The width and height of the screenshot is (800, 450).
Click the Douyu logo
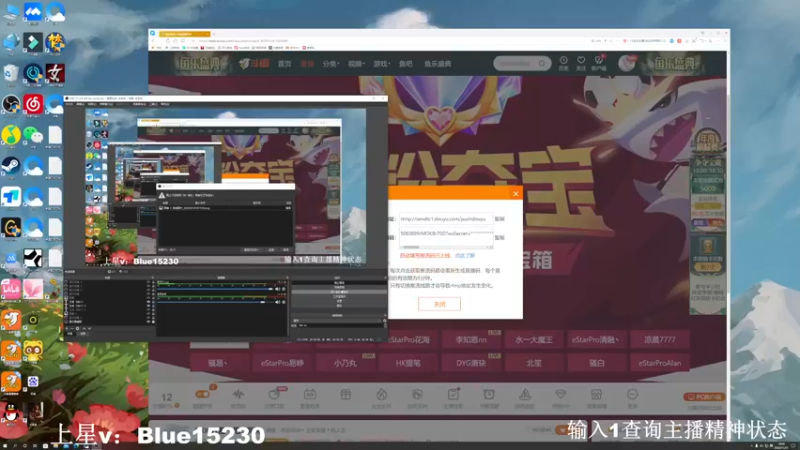point(254,64)
